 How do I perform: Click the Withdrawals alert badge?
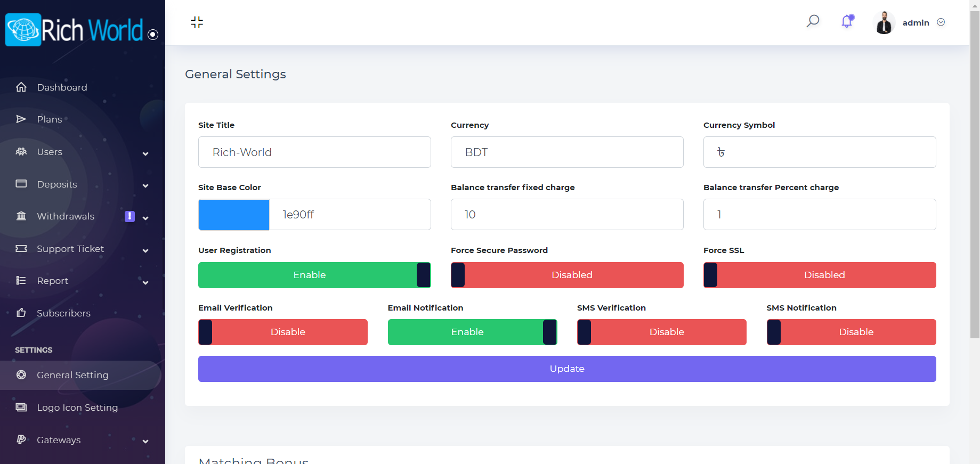[129, 216]
